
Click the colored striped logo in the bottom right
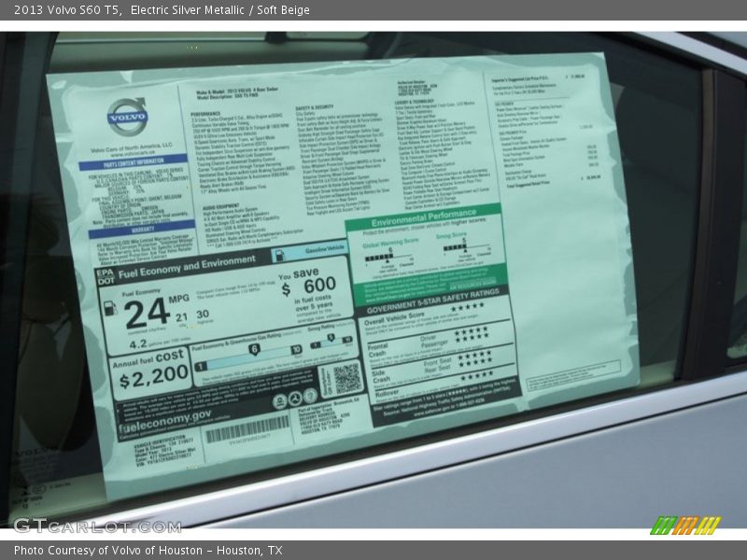click(685, 525)
